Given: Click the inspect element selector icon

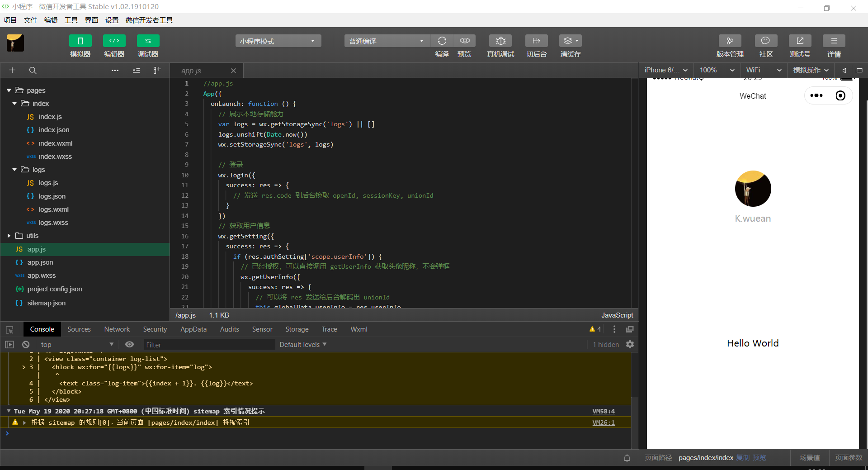Looking at the screenshot, I should click(x=9, y=330).
